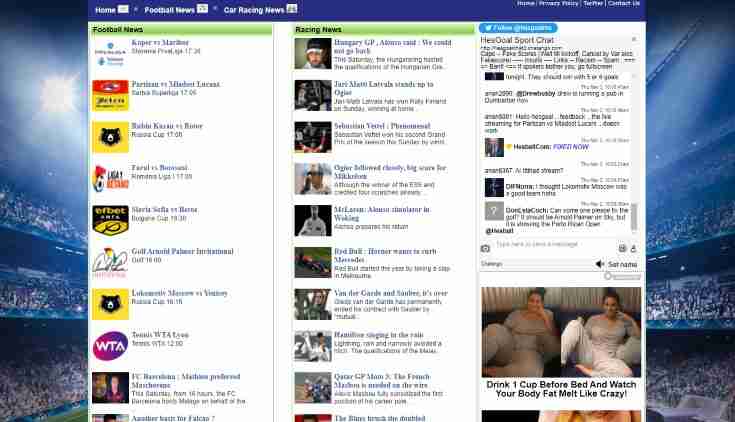Open McLaren Alonso simulator article

point(382,213)
